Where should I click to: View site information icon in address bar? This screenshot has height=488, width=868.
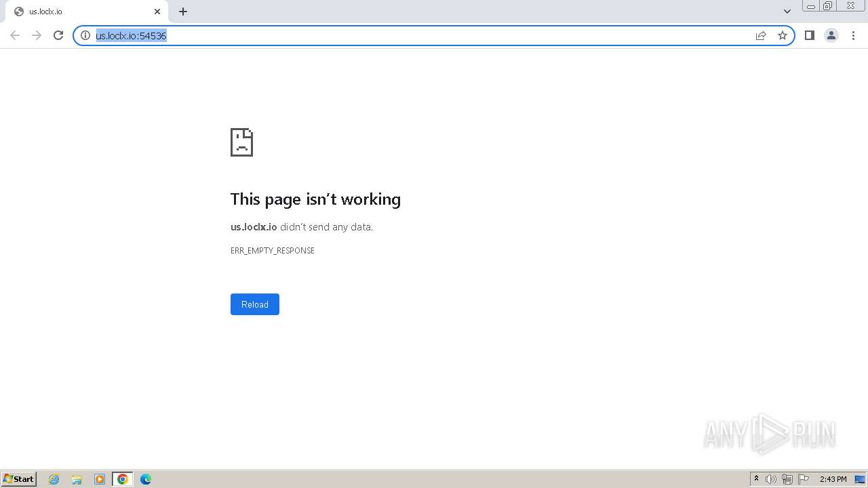[x=85, y=35]
